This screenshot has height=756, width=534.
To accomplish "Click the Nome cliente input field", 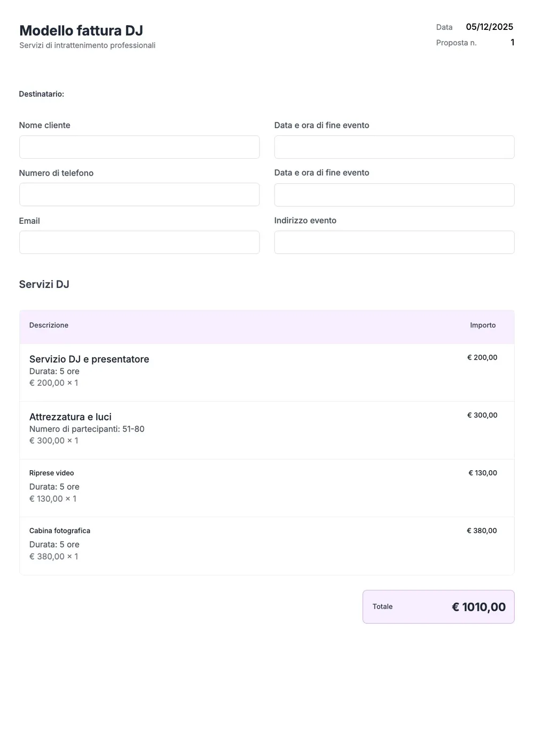I will [139, 147].
